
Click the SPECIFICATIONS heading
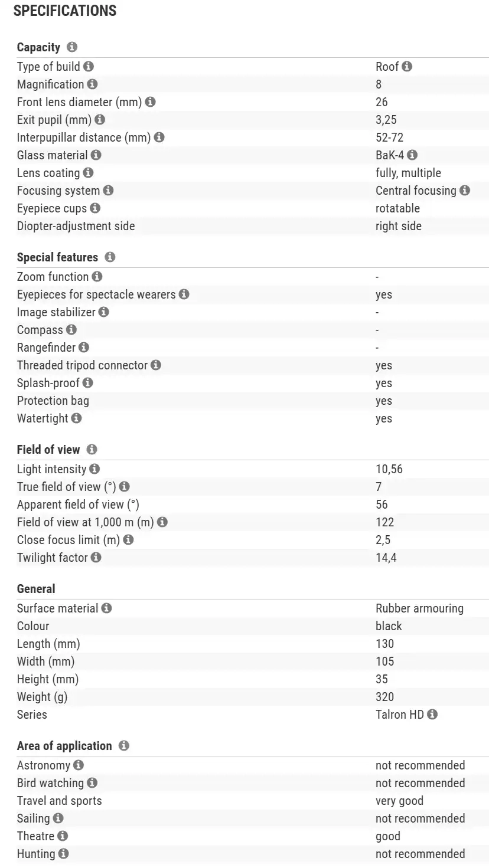[65, 11]
